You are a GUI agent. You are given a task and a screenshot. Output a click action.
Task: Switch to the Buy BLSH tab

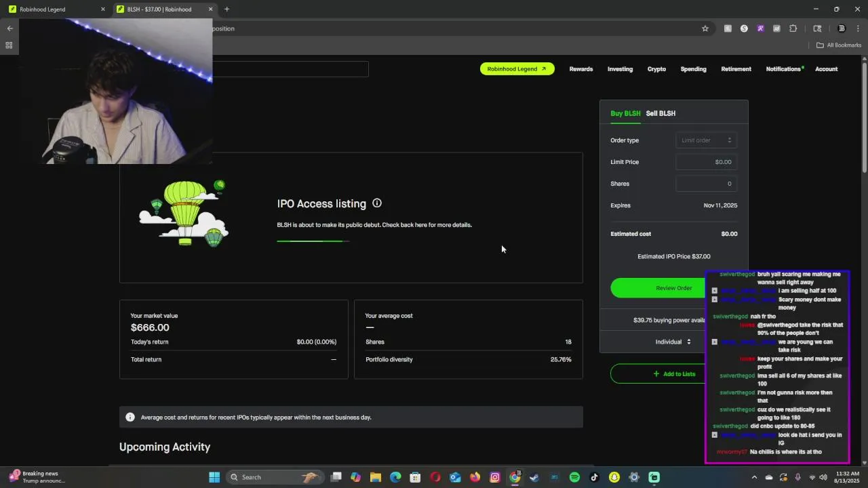(x=625, y=113)
